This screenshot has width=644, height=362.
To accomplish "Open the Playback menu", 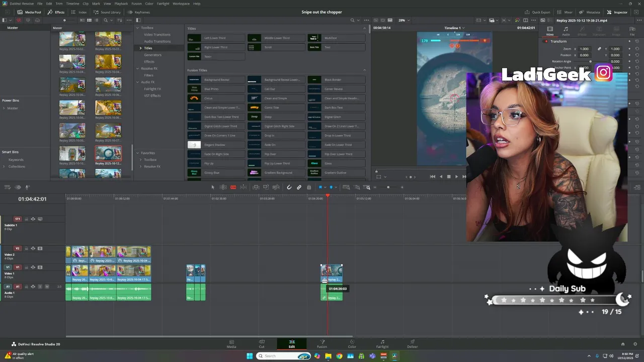I will click(121, 4).
